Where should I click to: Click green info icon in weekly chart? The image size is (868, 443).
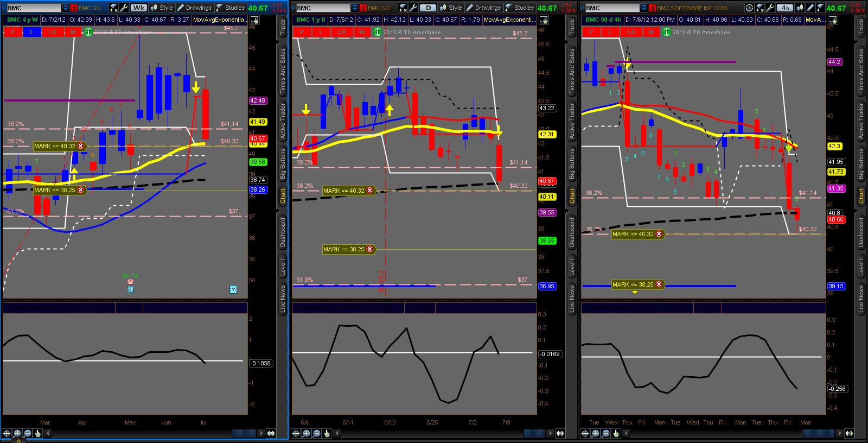coord(88,32)
